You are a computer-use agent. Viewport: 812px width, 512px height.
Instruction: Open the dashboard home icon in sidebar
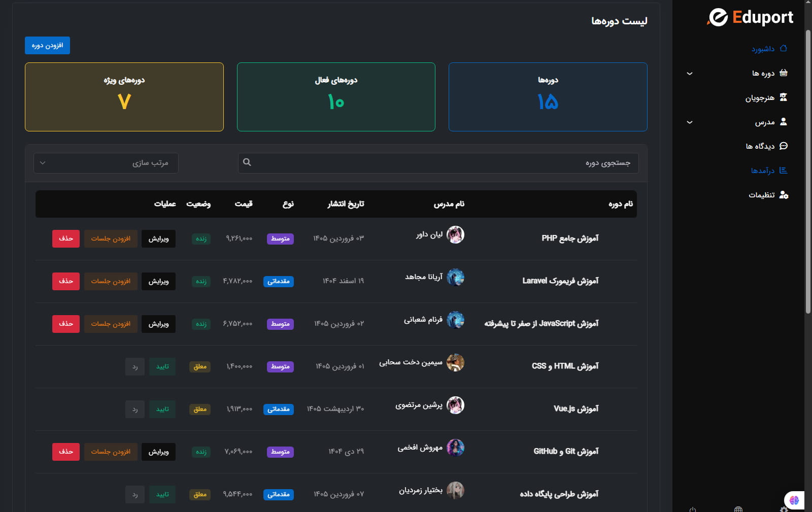point(783,49)
